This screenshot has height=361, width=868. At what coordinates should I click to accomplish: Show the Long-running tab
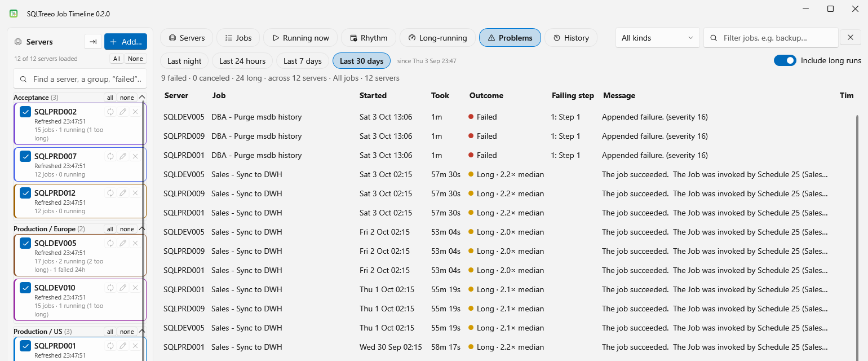point(437,38)
